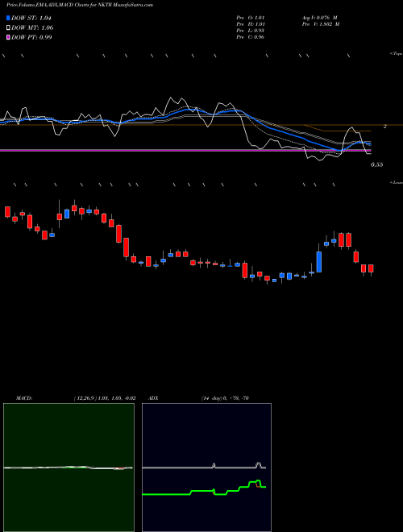The height and width of the screenshot is (532, 403).
Task: Click the white DOW MT legend swatch
Action: coord(9,28)
